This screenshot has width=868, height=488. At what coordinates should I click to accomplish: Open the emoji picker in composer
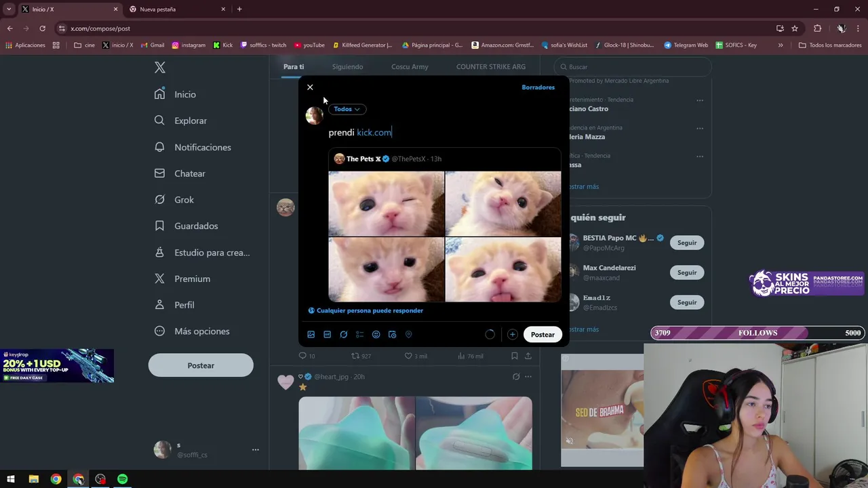(x=376, y=334)
